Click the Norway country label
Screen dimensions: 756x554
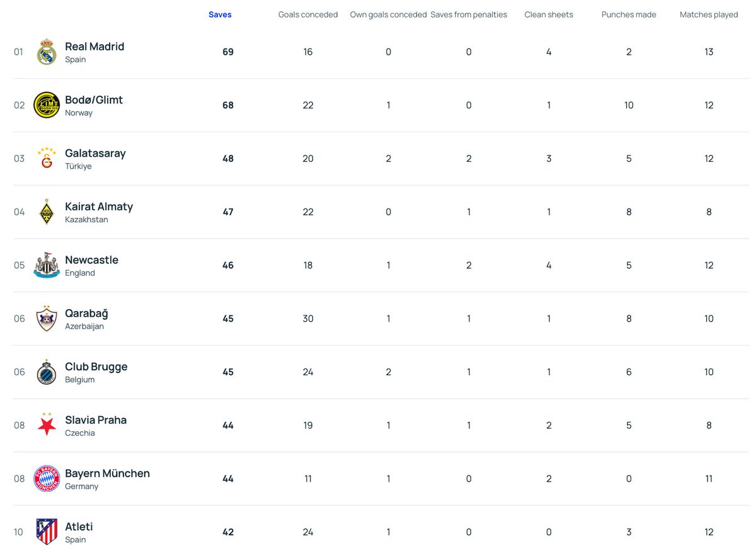[79, 113]
